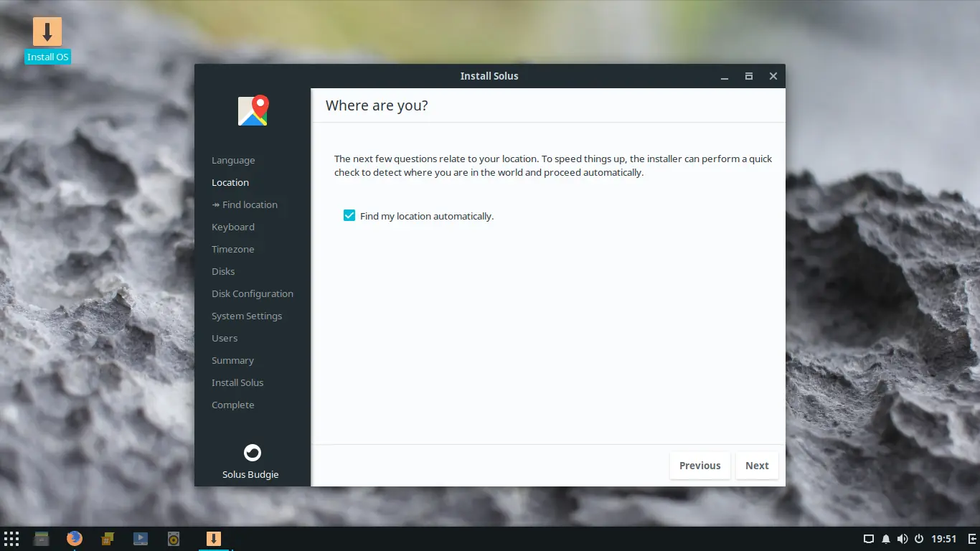This screenshot has height=551, width=980.
Task: Select Location step in sidebar
Action: [230, 182]
